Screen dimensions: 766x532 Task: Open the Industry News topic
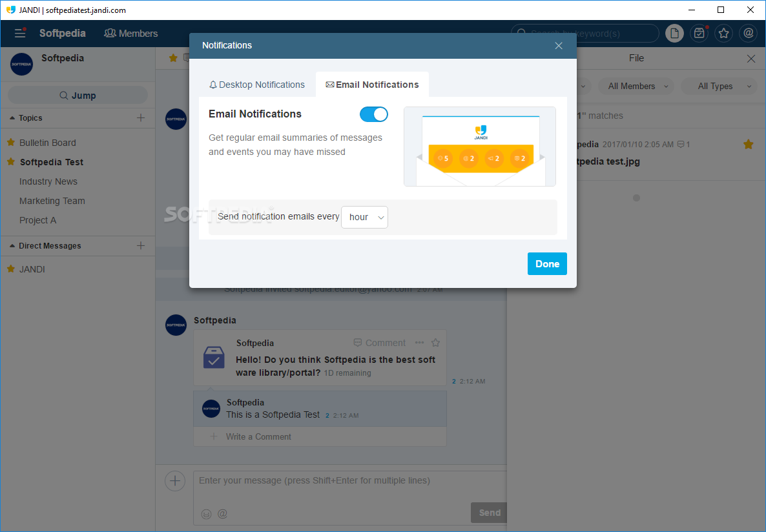coord(48,181)
